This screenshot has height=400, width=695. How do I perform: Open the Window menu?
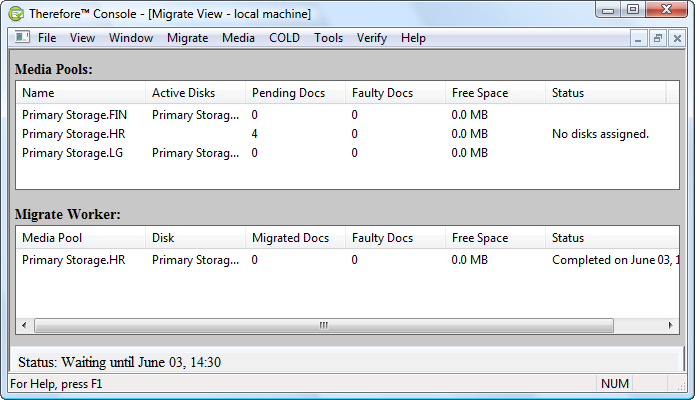point(131,38)
